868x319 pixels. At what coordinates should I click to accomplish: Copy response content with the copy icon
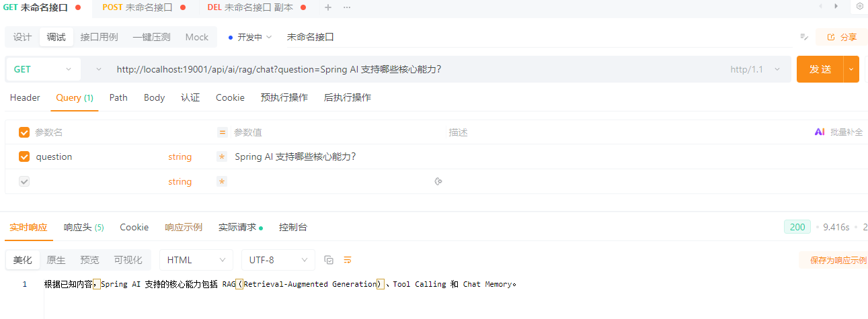pyautogui.click(x=329, y=260)
